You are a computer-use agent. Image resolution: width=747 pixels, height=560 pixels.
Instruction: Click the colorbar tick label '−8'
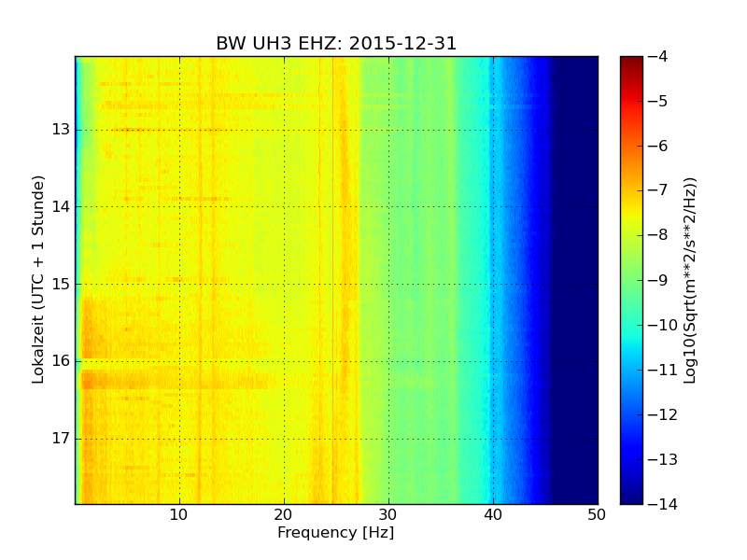658,235
